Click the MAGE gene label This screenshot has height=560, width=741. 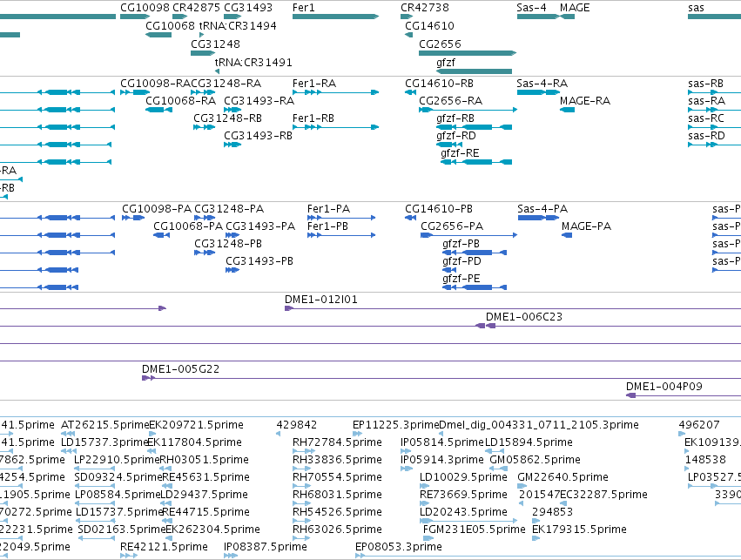tap(575, 8)
